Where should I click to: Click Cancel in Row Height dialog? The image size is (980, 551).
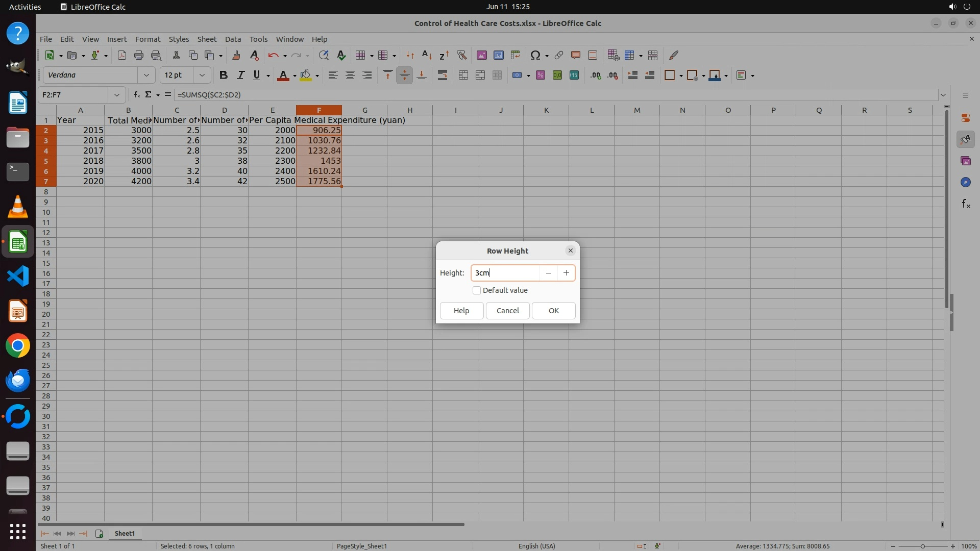pyautogui.click(x=507, y=311)
